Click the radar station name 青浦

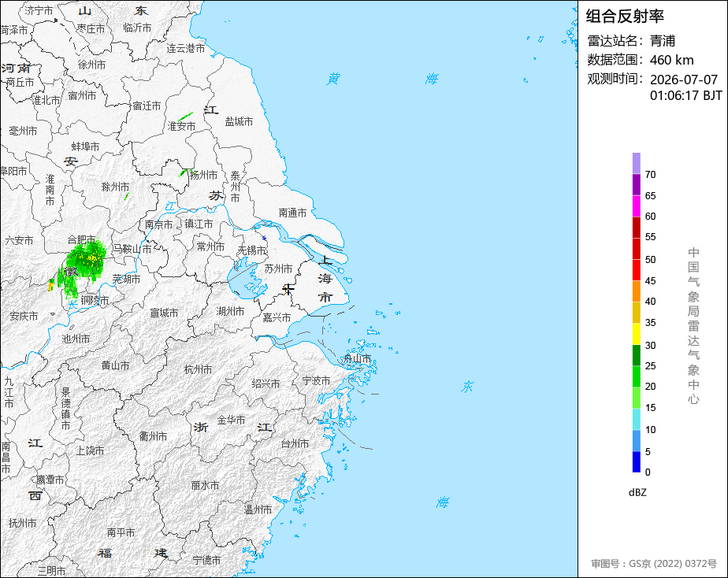(663, 41)
